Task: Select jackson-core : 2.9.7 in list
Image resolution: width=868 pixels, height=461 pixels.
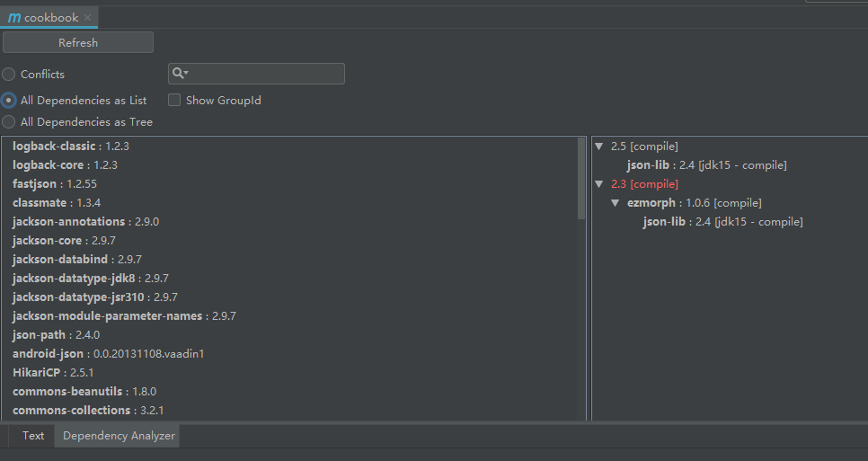Action: point(64,240)
